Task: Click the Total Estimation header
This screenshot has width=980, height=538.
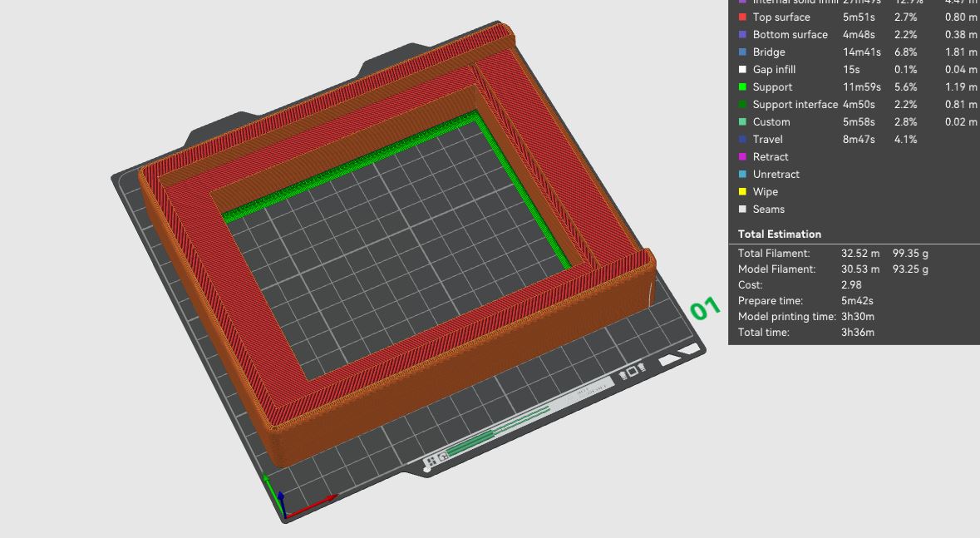Action: tap(780, 234)
